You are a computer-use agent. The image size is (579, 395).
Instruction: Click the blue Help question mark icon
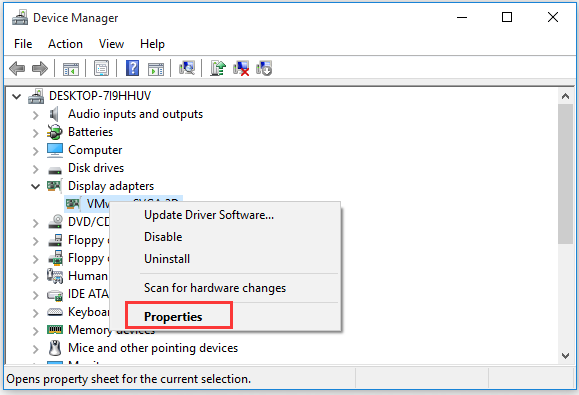click(x=132, y=68)
